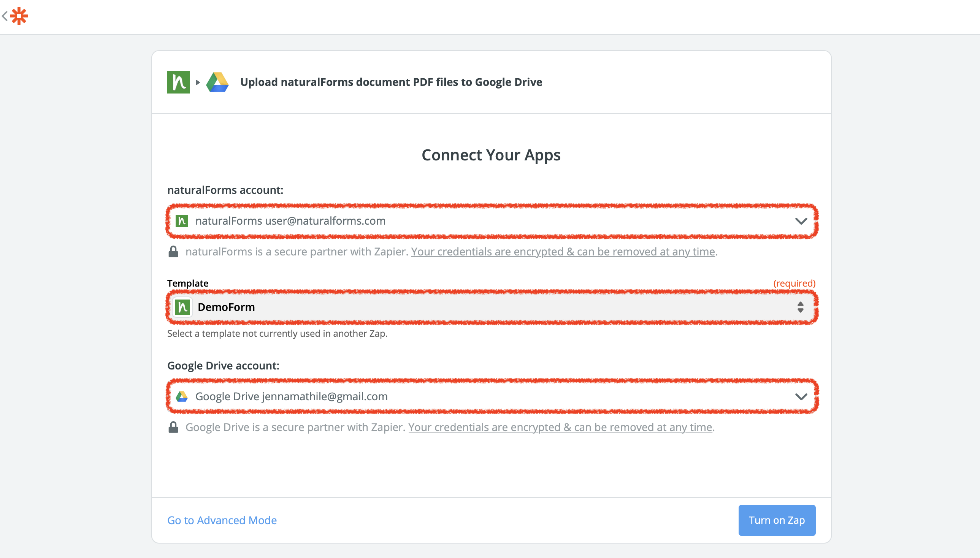Open Google Drive credentials encrypted link

click(560, 427)
